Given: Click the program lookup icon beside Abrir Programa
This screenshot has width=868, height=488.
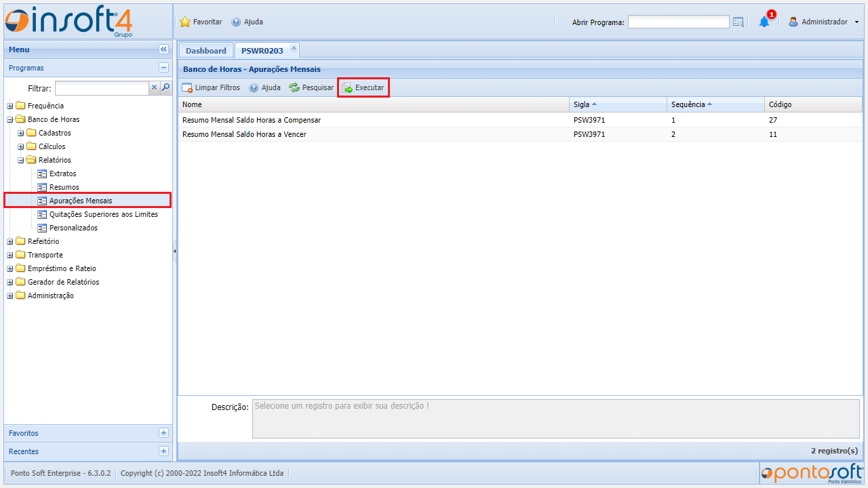Looking at the screenshot, I should click(738, 22).
